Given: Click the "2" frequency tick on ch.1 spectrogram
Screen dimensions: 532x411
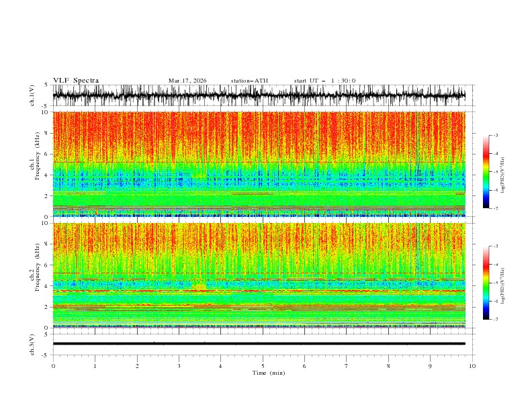Looking at the screenshot, I should coord(47,196).
